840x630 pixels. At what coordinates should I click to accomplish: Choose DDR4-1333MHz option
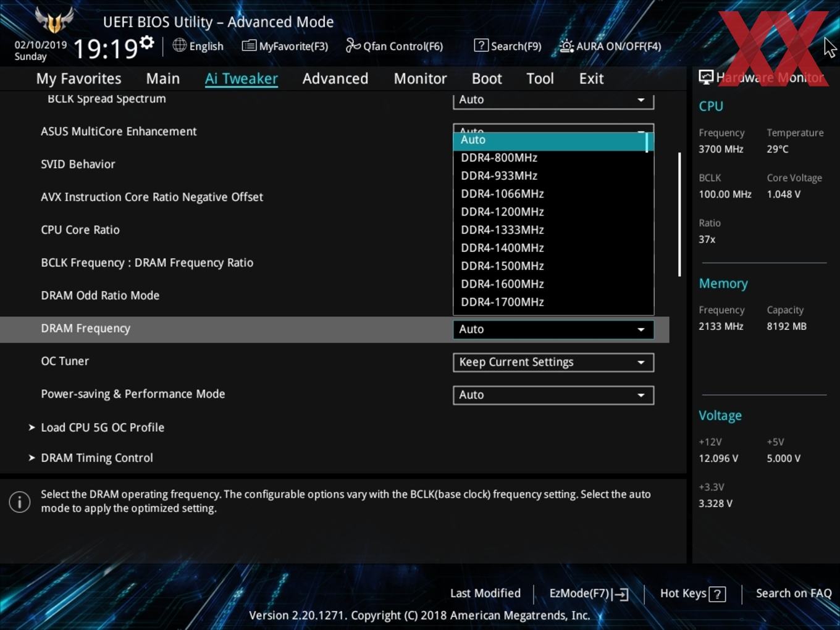click(x=550, y=230)
